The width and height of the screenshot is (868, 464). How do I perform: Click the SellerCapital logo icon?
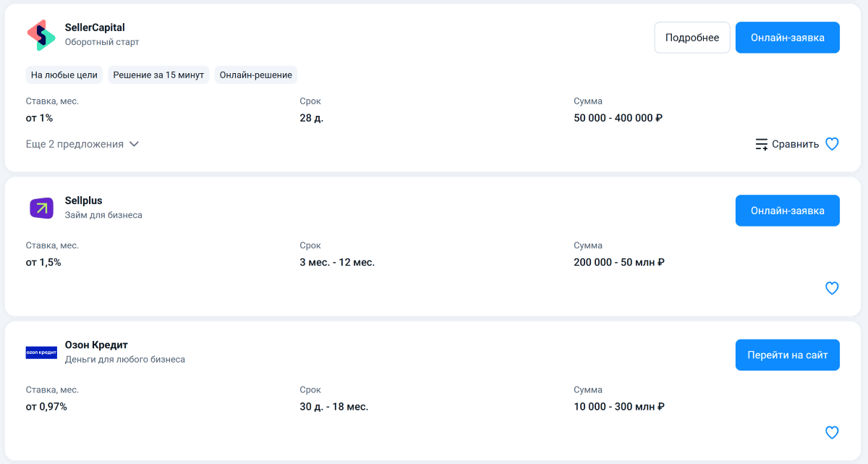pos(41,35)
